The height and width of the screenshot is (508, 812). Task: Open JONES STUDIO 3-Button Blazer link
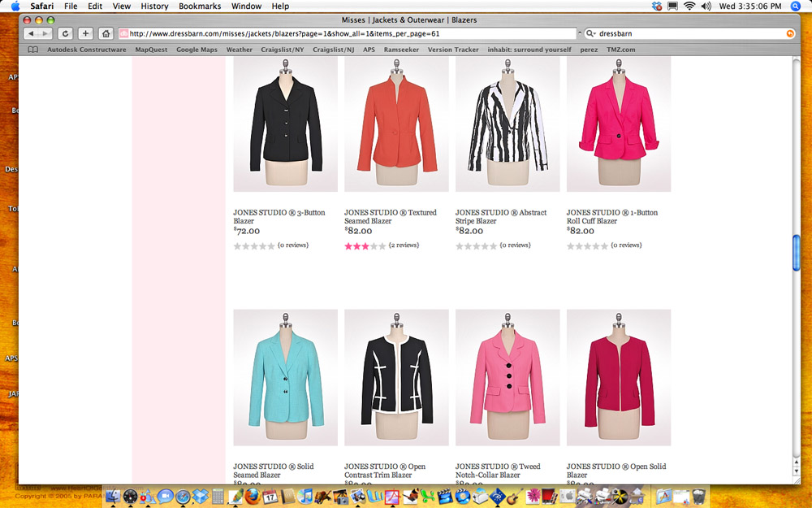(279, 217)
